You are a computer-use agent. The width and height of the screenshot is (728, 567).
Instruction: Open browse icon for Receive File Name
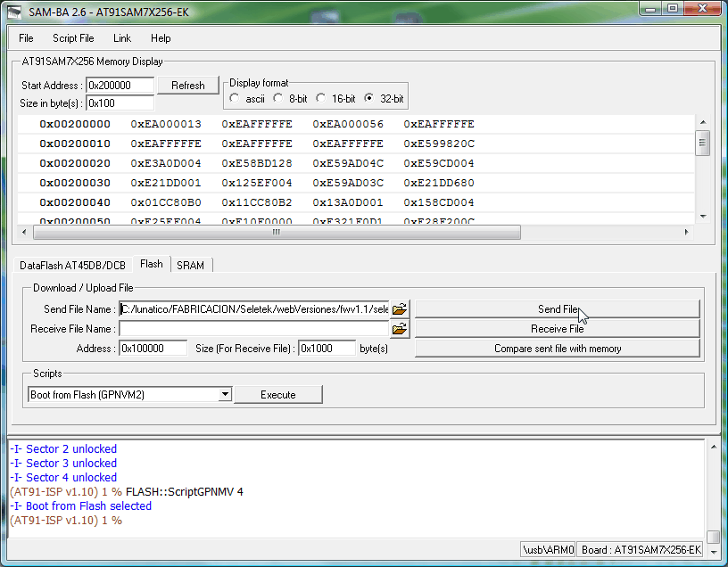400,329
